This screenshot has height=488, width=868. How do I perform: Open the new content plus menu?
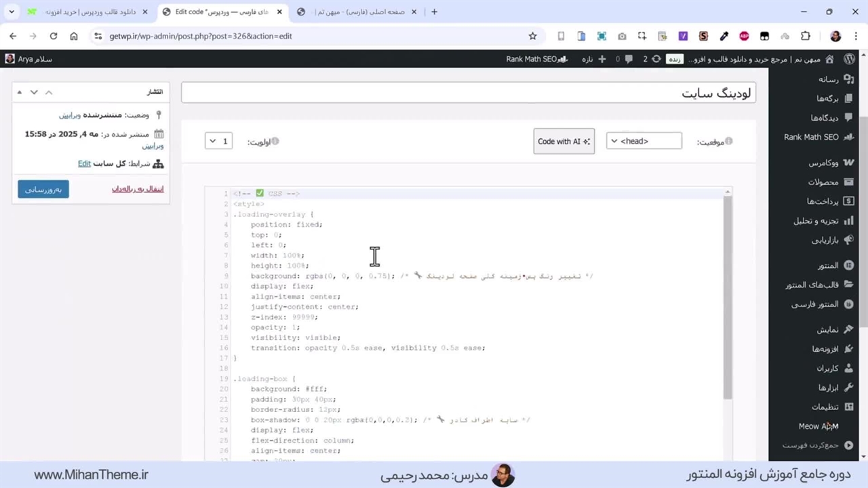[x=595, y=59]
